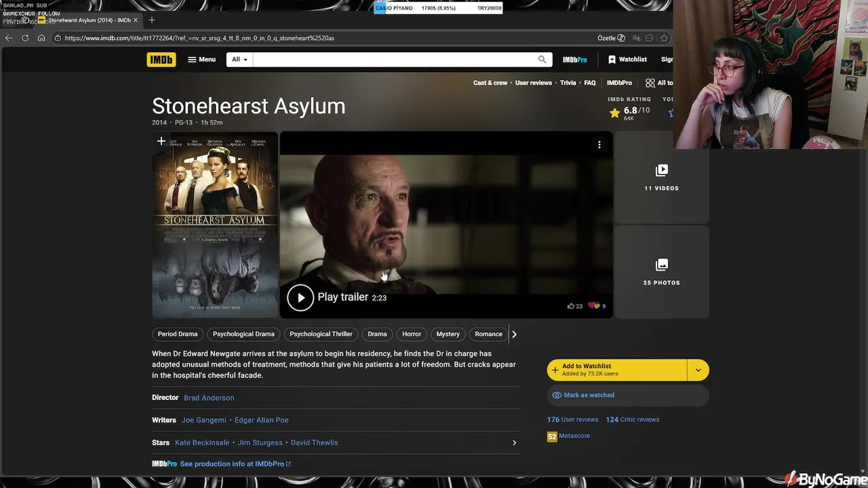The image size is (868, 488).
Task: Open IMDbPro from the header
Action: coord(574,60)
